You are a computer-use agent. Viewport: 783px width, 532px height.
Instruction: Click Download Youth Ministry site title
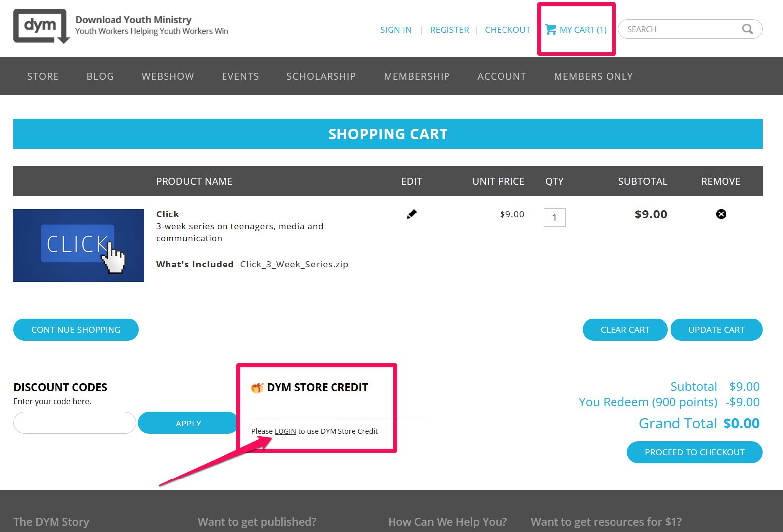133,20
